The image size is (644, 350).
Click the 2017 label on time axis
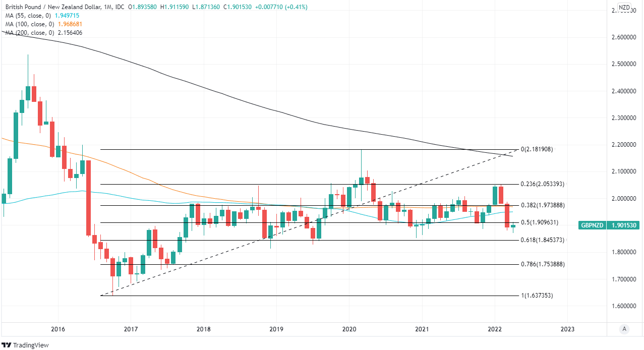click(x=131, y=329)
